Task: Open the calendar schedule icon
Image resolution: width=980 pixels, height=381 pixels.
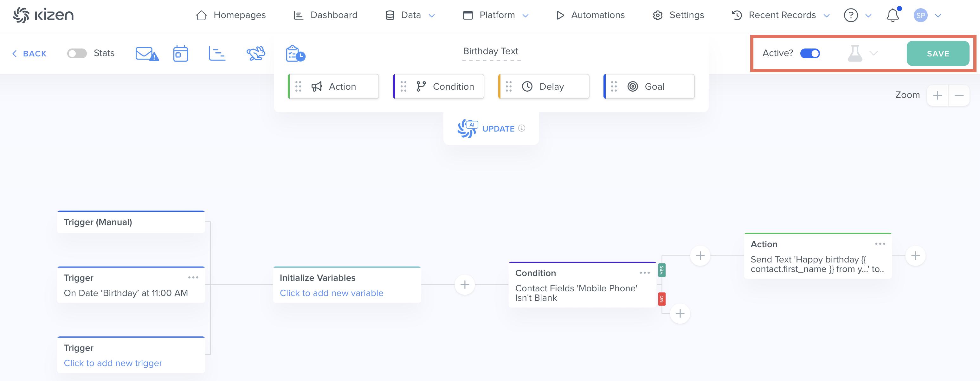Action: pos(180,54)
